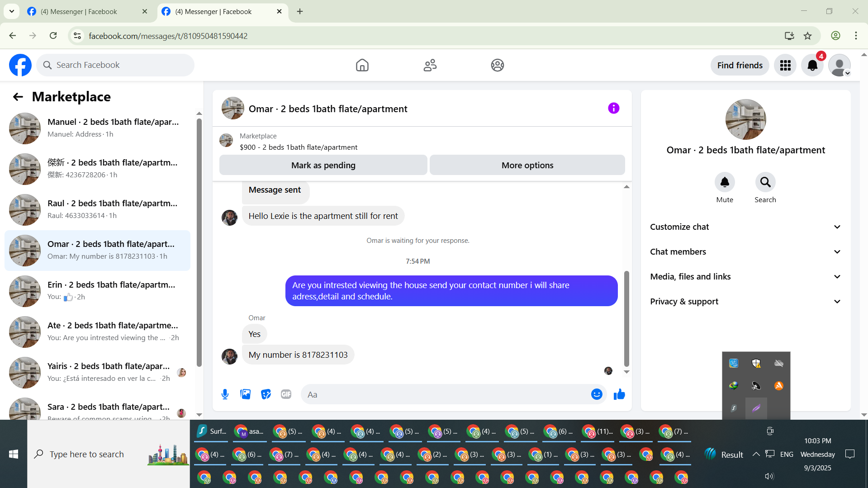Expand the Chat members section
Screen dimensions: 868x488
coord(746,252)
